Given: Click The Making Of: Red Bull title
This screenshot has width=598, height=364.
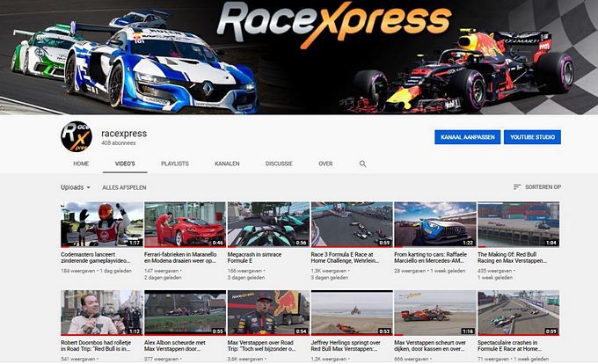Looking at the screenshot, I should 517,256.
